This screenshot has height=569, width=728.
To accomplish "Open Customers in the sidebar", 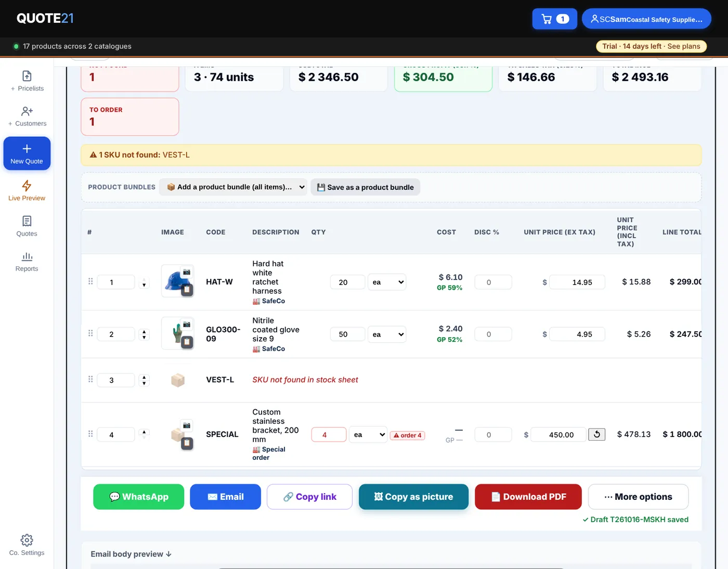I will [27, 117].
